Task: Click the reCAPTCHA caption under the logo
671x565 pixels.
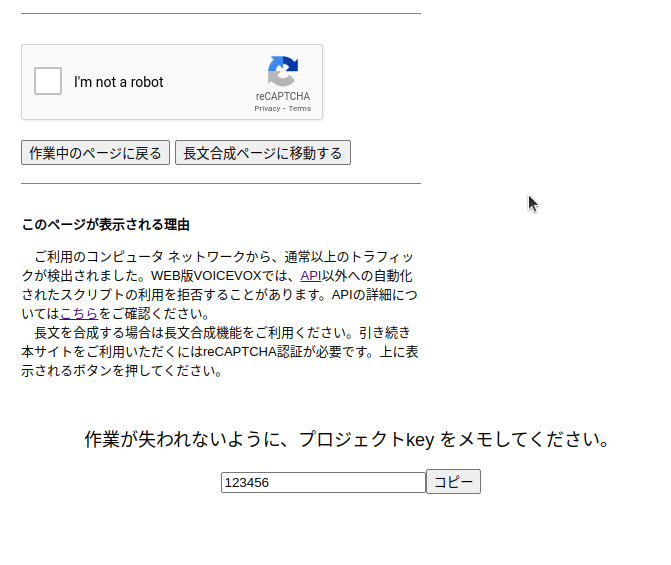Action: click(x=282, y=97)
